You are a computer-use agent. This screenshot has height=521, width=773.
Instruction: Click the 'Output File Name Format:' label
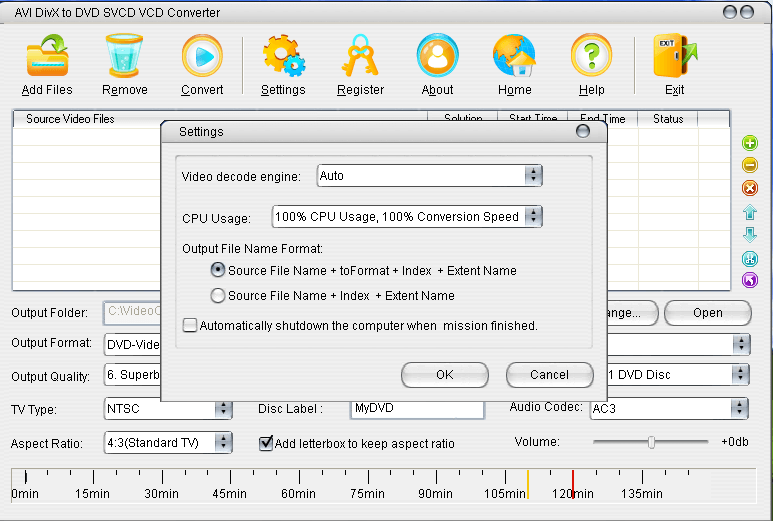252,248
